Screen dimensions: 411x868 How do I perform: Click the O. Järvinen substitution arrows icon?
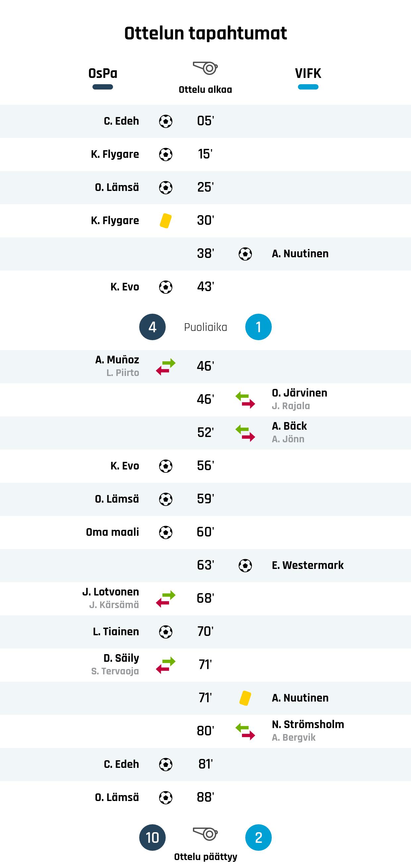[x=245, y=400]
